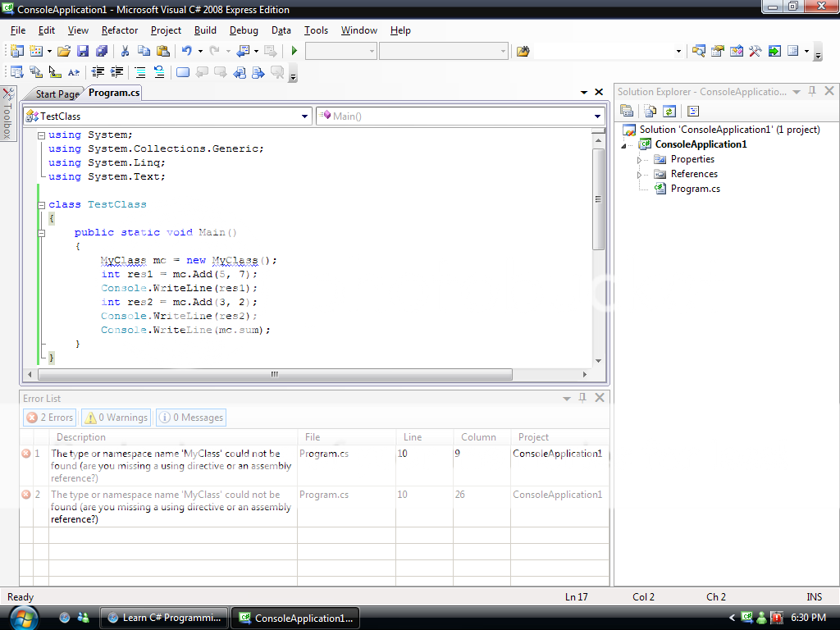Click Refresh in Solution Explorer toolbar
This screenshot has height=630, width=840.
pyautogui.click(x=669, y=112)
